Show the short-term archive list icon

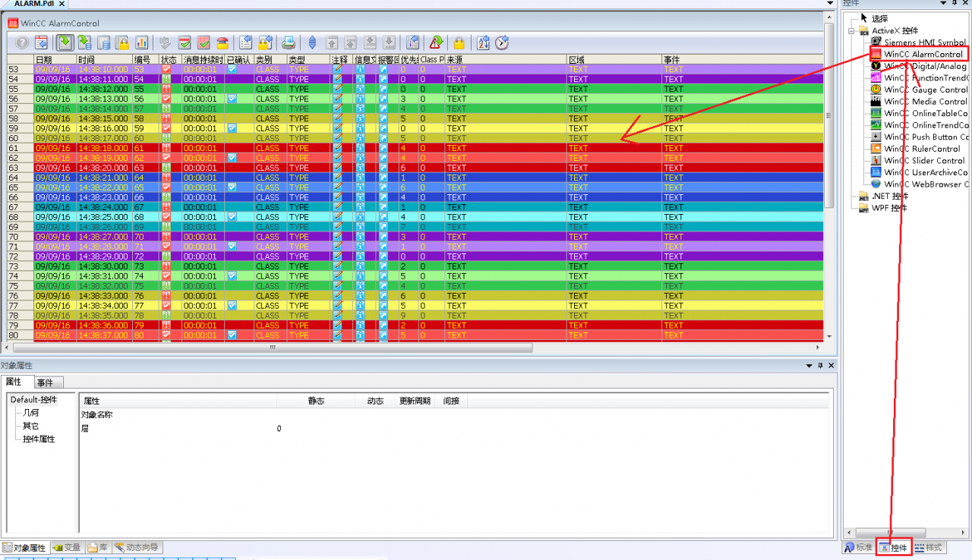point(84,42)
